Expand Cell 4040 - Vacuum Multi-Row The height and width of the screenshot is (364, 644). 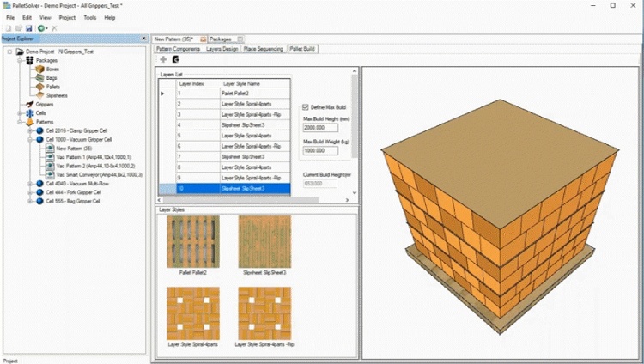pos(29,183)
